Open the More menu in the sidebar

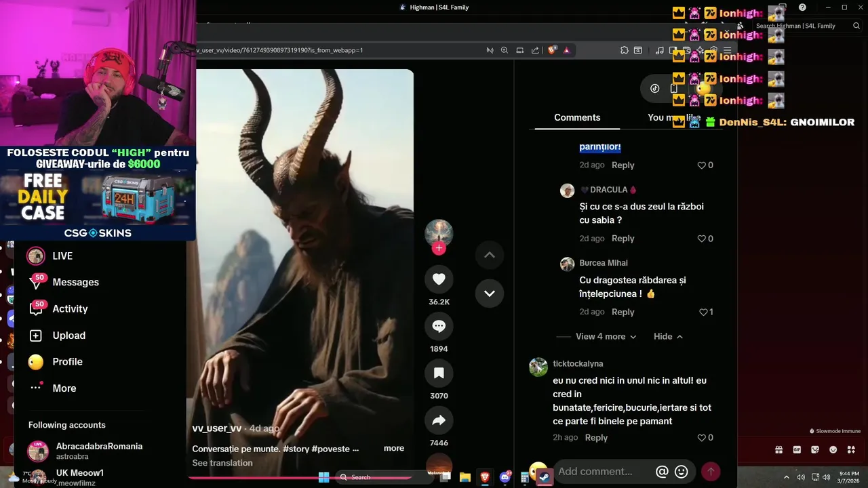(52, 388)
